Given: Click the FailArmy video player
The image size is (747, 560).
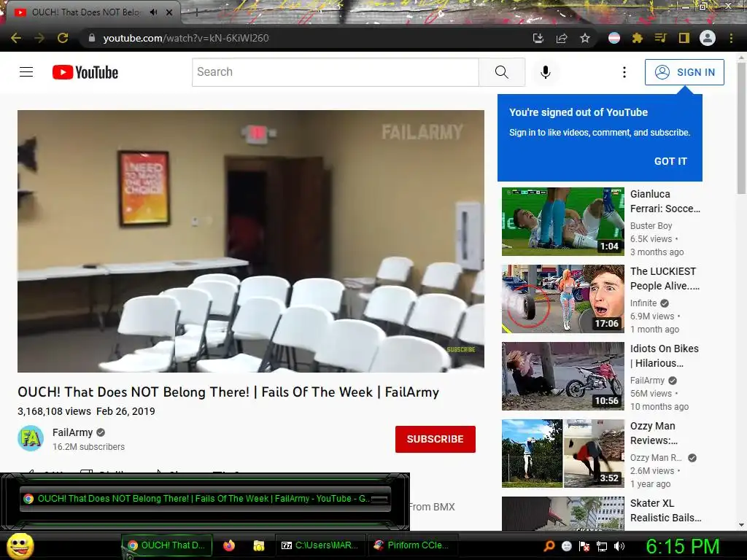Looking at the screenshot, I should tap(251, 241).
